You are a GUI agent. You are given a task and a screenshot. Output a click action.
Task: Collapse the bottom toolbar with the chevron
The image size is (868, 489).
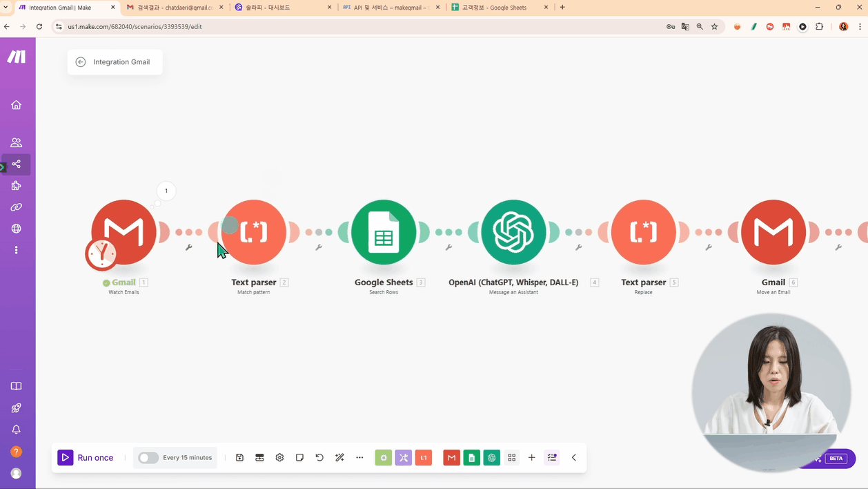pos(573,457)
